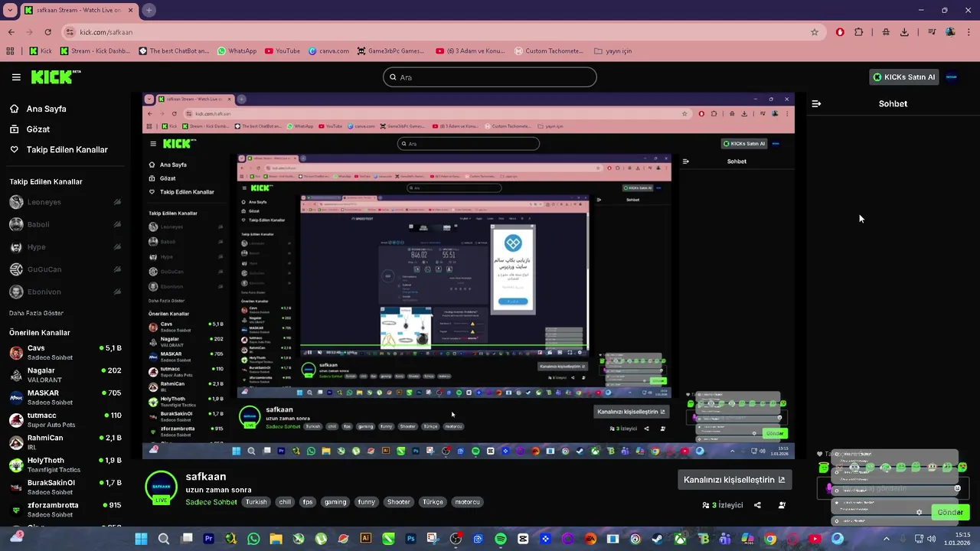Viewport: 980px width, 551px height.
Task: Open a new browser tab
Action: (x=149, y=10)
